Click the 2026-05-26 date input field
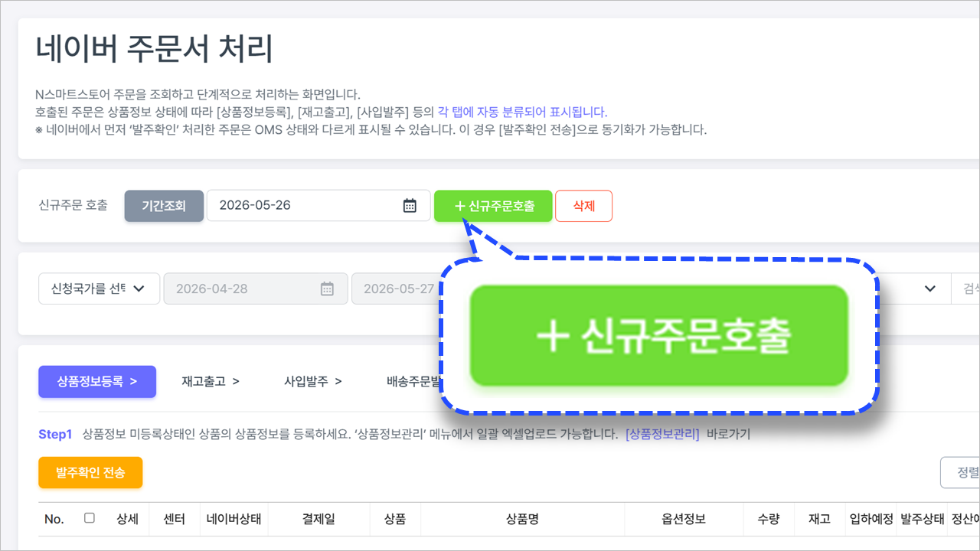The height and width of the screenshot is (551, 980). 318,206
